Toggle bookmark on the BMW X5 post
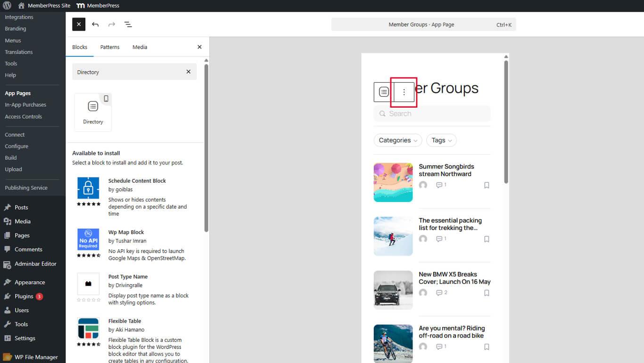Screen dimensions: 644x363 click(487, 293)
